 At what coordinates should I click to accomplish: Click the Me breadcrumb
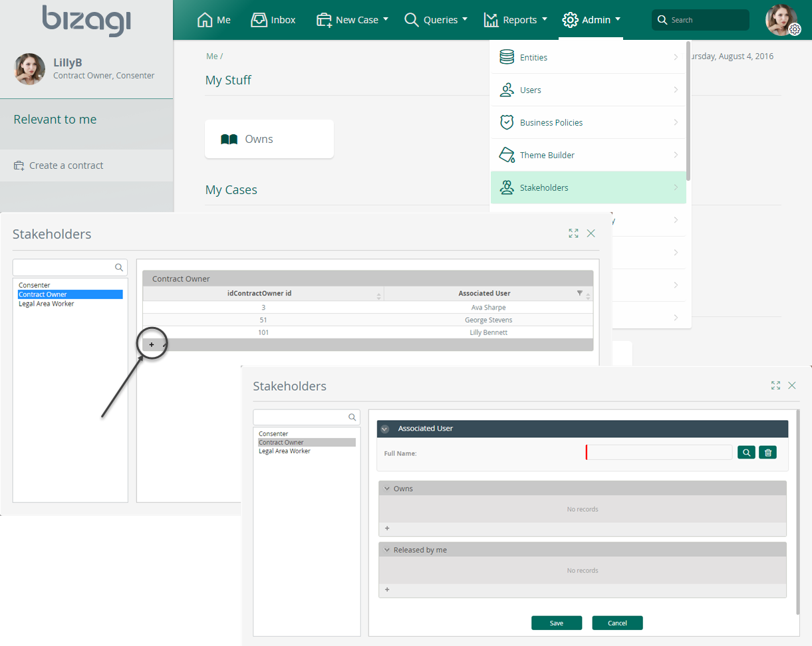[212, 56]
